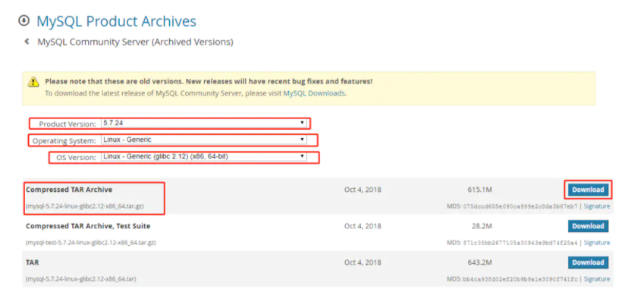This screenshot has height=308, width=644.
Task: Open Signature link for Compressed TAR Archive
Action: pyautogui.click(x=597, y=206)
